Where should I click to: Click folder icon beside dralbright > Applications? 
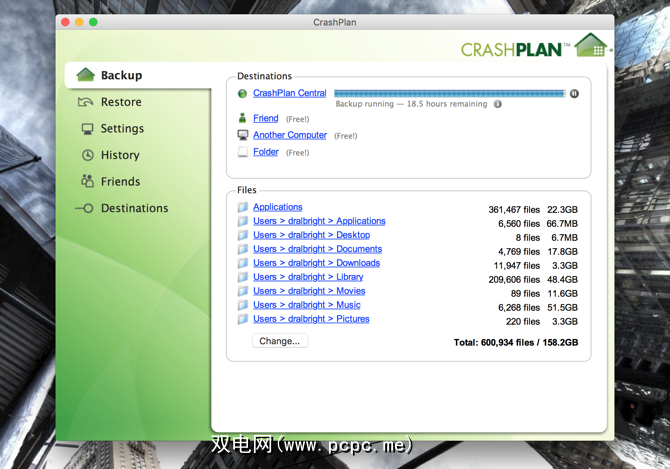(x=243, y=221)
